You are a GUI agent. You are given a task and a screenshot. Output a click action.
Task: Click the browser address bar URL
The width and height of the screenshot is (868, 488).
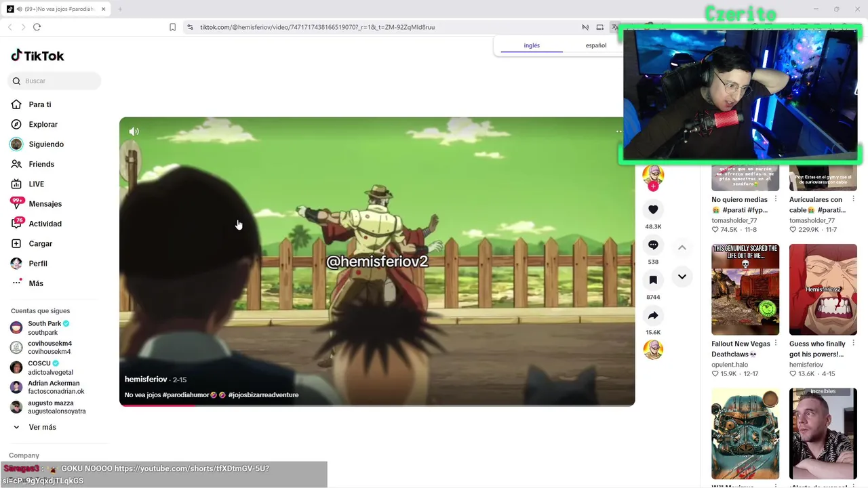pos(317,27)
